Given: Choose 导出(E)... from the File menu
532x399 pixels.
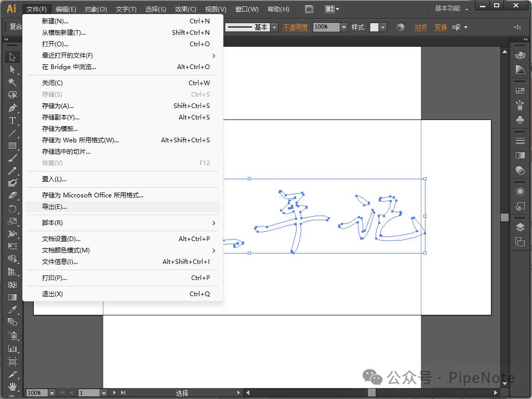Looking at the screenshot, I should tap(123, 207).
